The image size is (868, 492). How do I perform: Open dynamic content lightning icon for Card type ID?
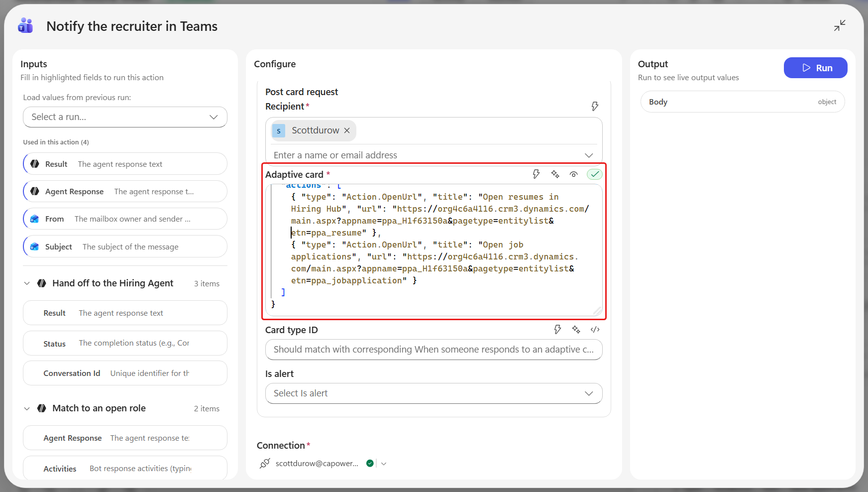coord(557,329)
